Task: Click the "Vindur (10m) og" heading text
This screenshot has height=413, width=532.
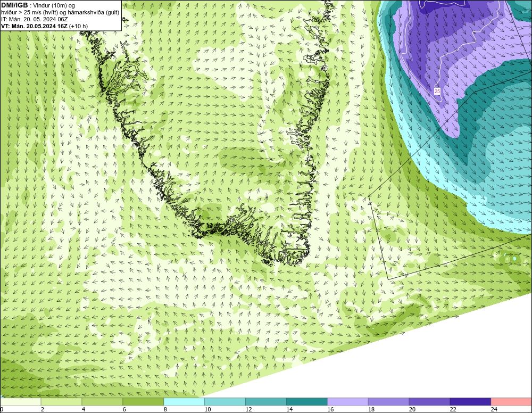Action: 54,5
